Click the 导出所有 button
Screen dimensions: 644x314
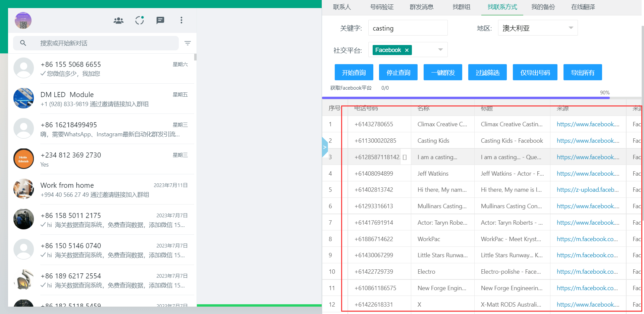(583, 73)
